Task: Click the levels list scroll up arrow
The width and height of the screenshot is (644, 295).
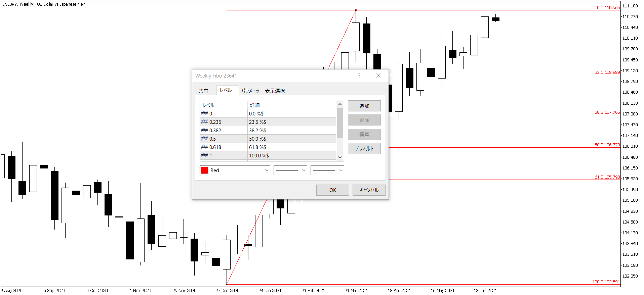Action: [x=340, y=104]
